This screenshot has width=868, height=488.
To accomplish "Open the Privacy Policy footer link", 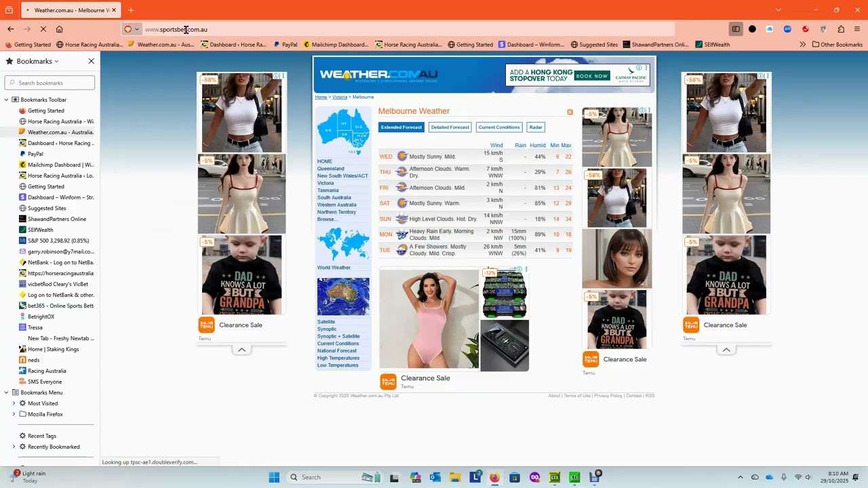I will point(608,396).
